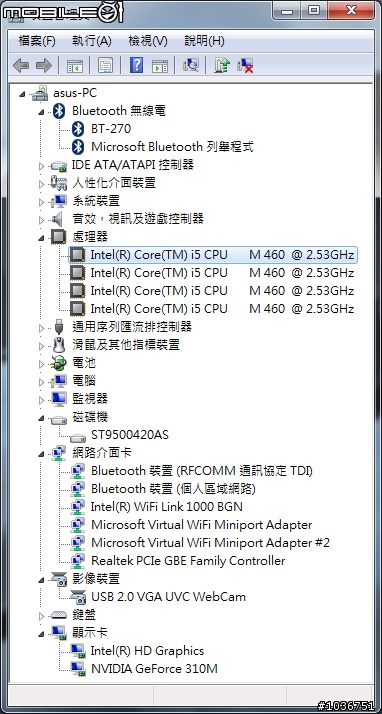Expand the 音效，視訊及遊戲控制器 category
The height and width of the screenshot is (714, 382).
click(x=41, y=220)
